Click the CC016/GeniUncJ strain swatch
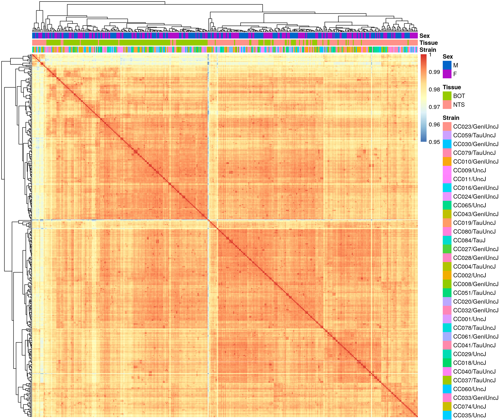504x420 pixels. pyautogui.click(x=447, y=188)
